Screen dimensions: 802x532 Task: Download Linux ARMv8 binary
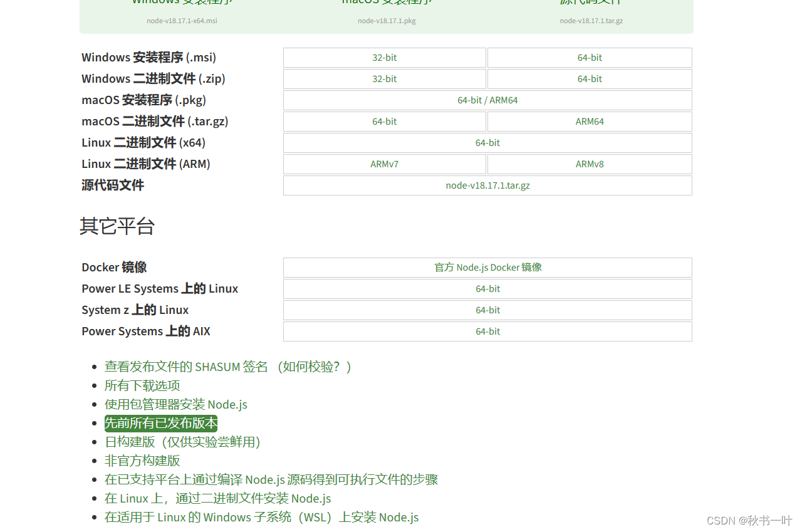pos(590,164)
